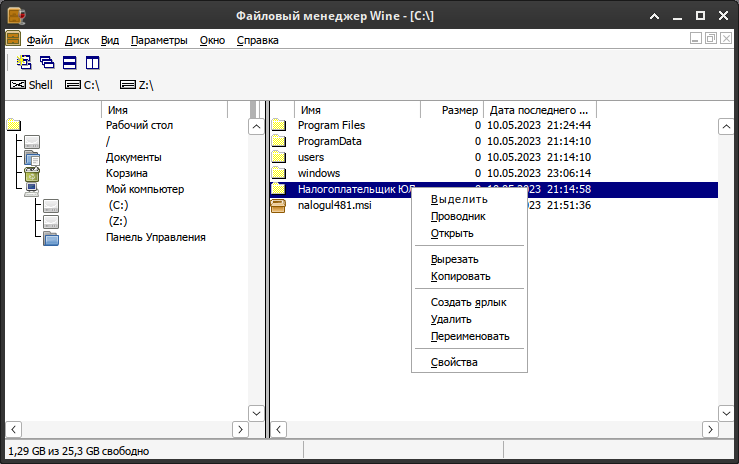The image size is (739, 464).
Task: Select Панель Управления tree label
Action: coord(156,237)
